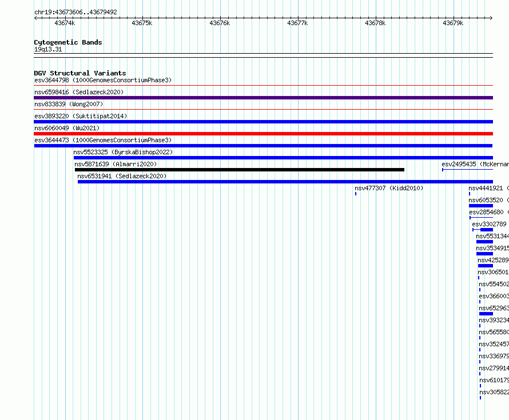Select the thin blue esv2854680 line

pos(481,218)
